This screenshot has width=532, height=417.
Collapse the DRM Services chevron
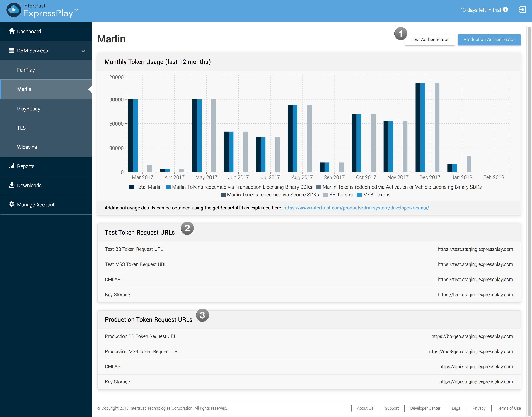pos(83,51)
